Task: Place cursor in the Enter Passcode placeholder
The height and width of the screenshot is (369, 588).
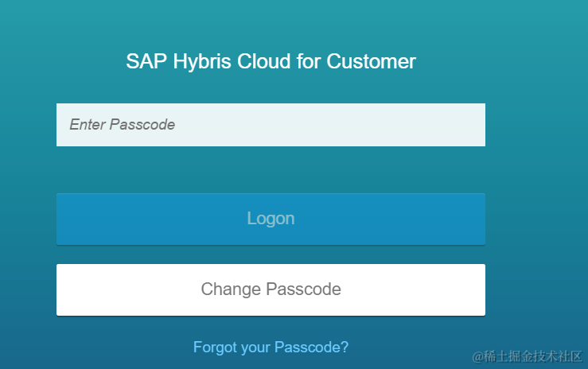Action: [x=123, y=125]
